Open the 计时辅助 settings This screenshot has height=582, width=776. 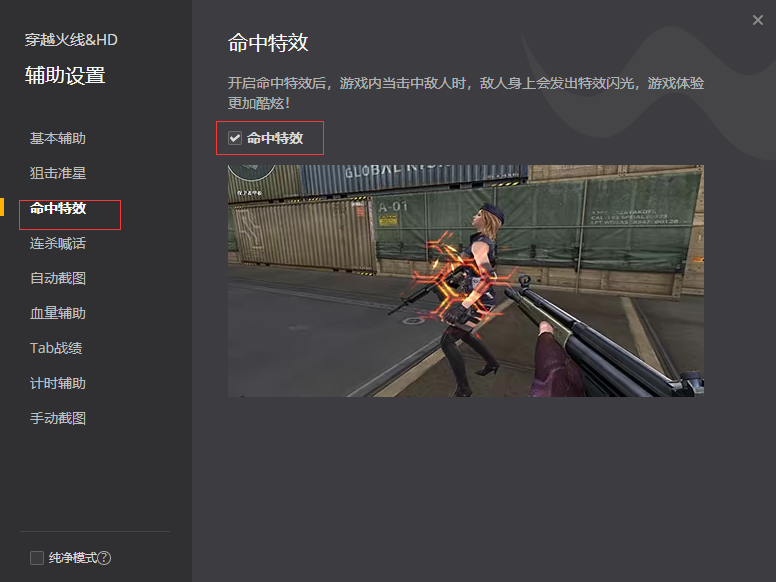(58, 384)
